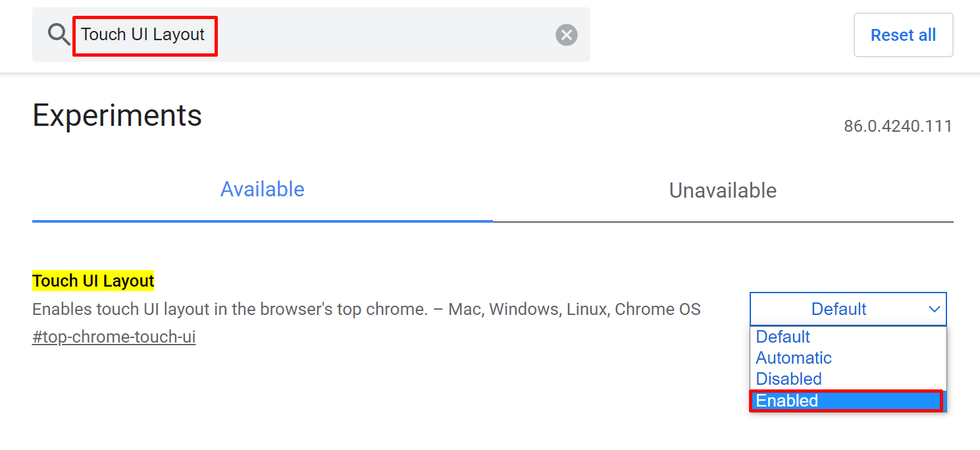Click the Experiments page heading

point(117,115)
